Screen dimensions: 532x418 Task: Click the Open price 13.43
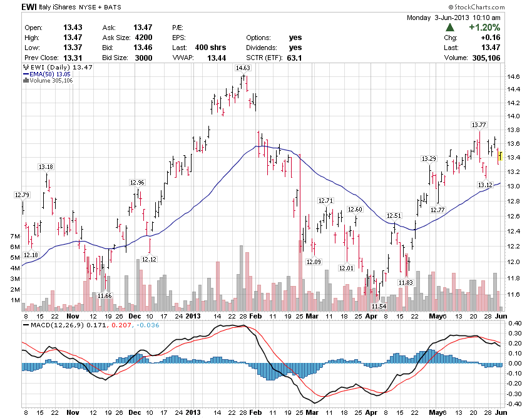click(73, 28)
